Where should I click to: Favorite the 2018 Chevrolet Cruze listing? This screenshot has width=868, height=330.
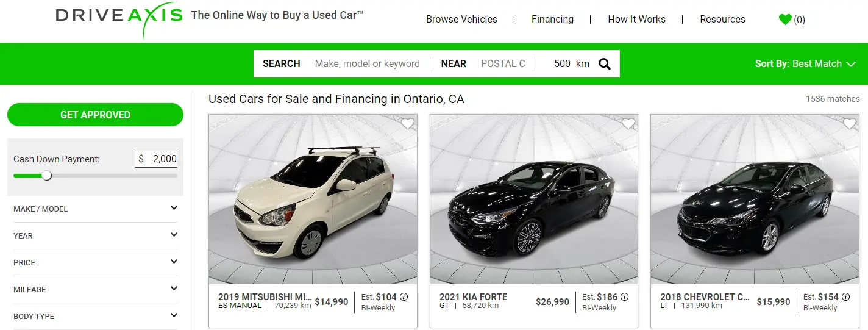[x=849, y=124]
